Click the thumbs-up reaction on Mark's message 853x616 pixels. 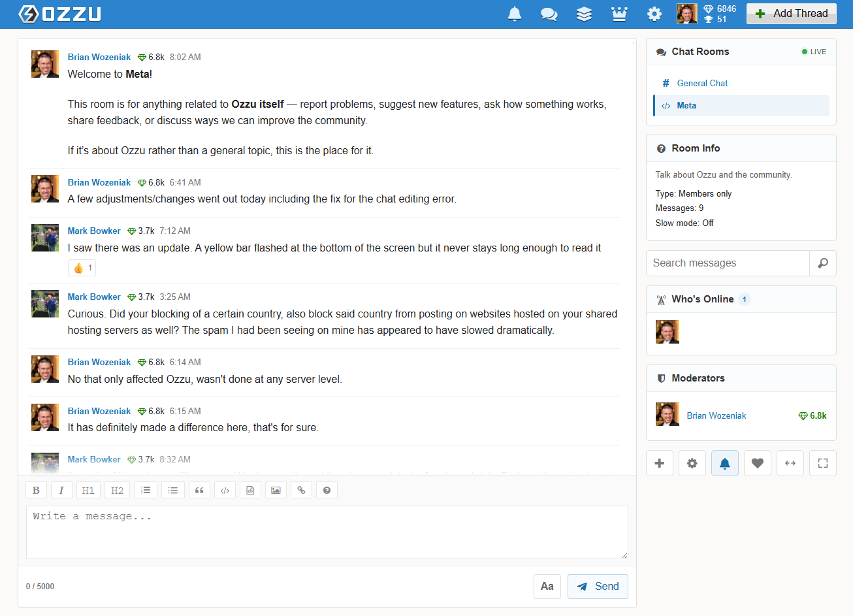(83, 268)
